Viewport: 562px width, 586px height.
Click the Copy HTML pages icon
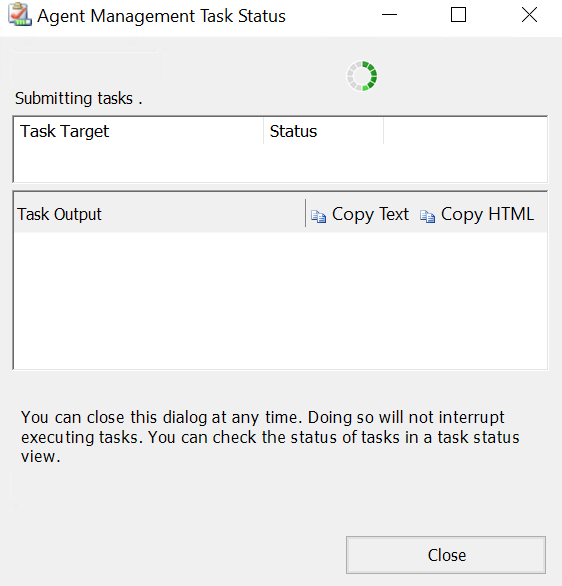pos(427,216)
